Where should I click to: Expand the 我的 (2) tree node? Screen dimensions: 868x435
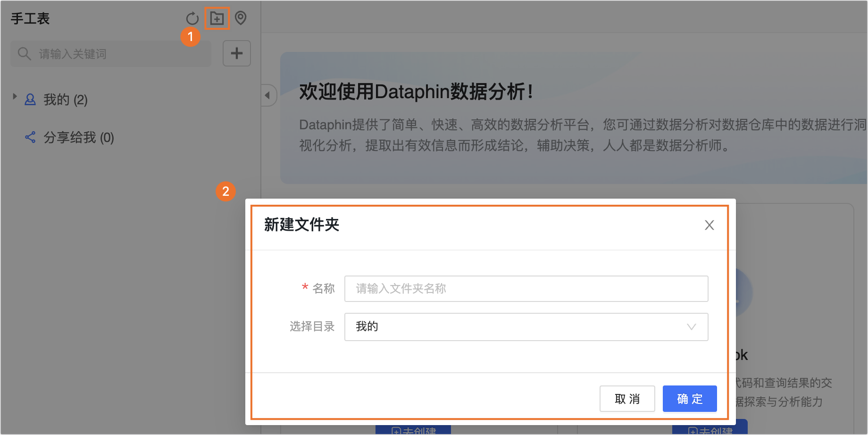click(x=15, y=97)
